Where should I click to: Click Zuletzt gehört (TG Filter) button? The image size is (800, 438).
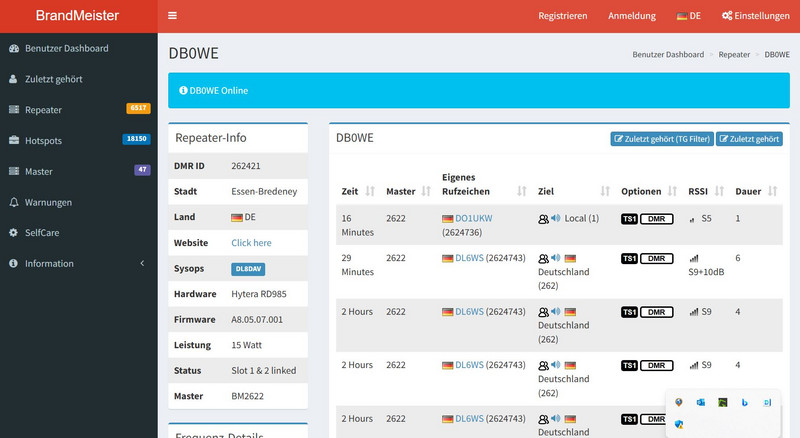point(662,139)
